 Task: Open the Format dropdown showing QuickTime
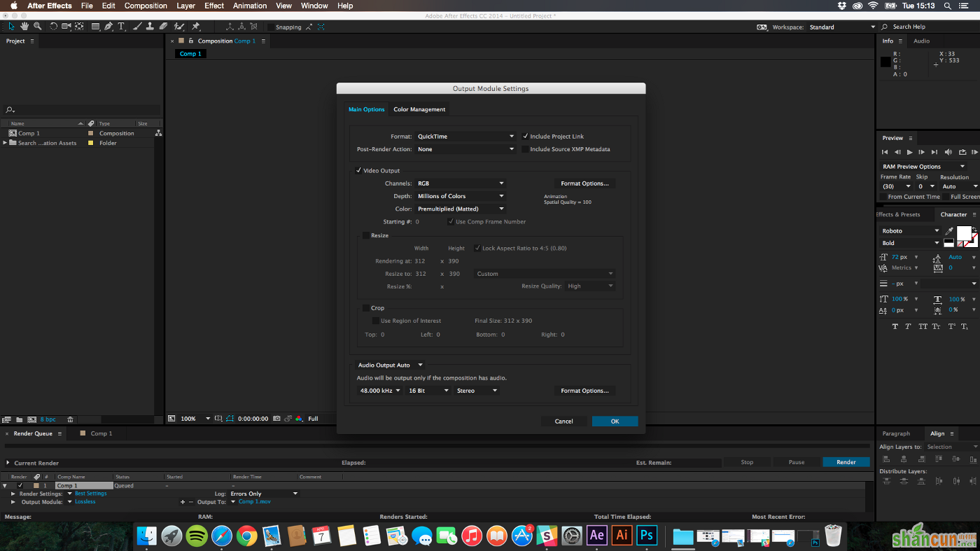tap(465, 137)
